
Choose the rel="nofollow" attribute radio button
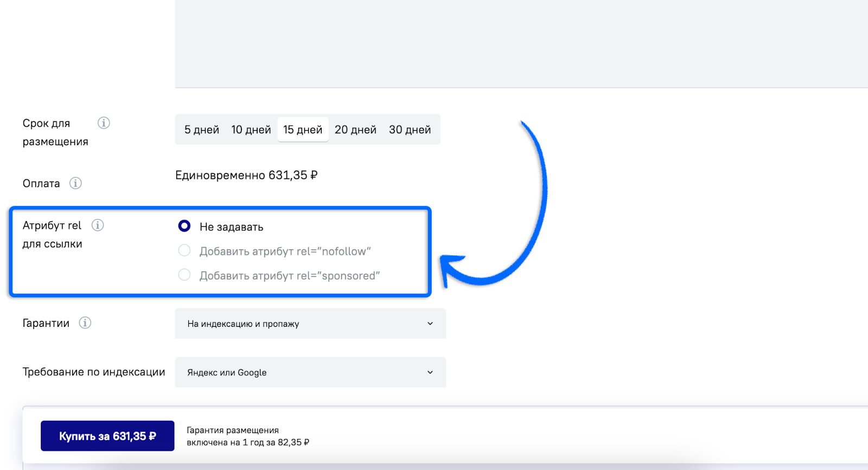pos(184,250)
